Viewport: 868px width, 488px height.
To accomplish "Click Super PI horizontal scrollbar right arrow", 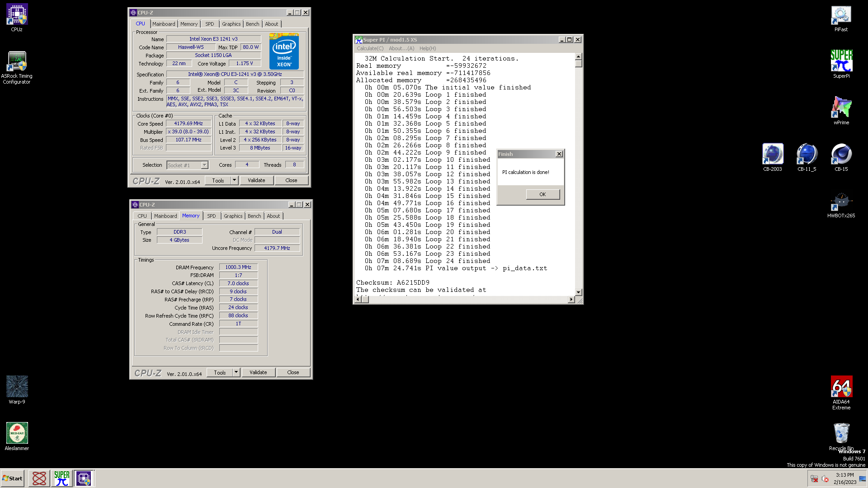I will pos(571,299).
